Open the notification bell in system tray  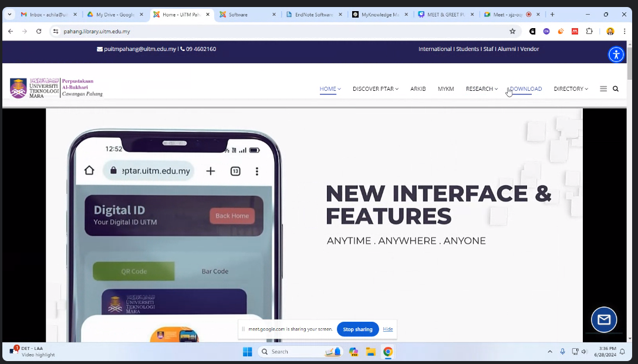[x=622, y=352]
